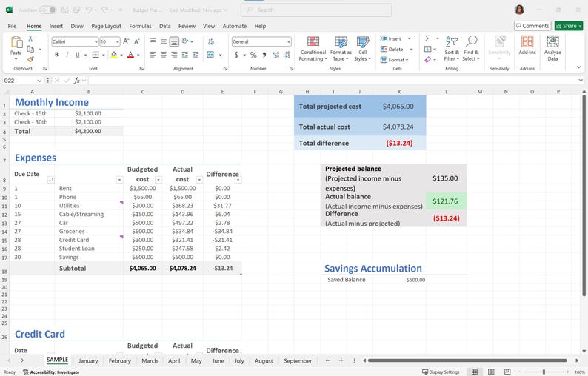Image resolution: width=588 pixels, height=376 pixels.
Task: Open Find & Select
Action: [471, 49]
